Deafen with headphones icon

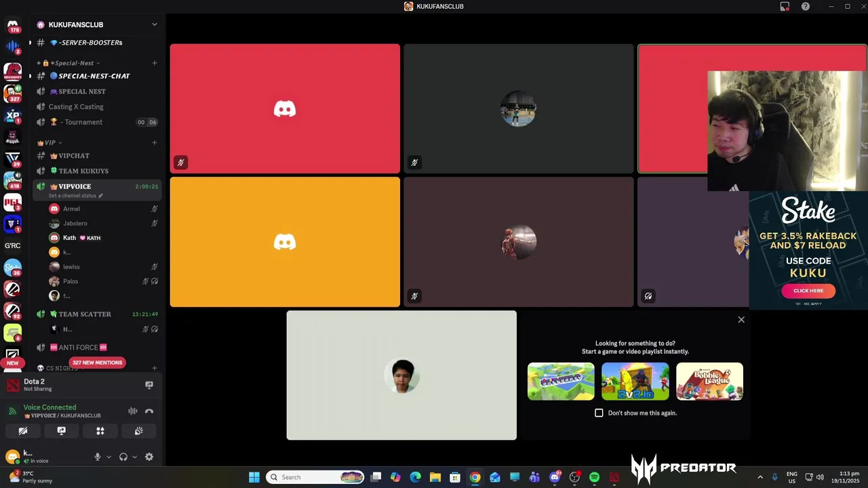[123, 457]
